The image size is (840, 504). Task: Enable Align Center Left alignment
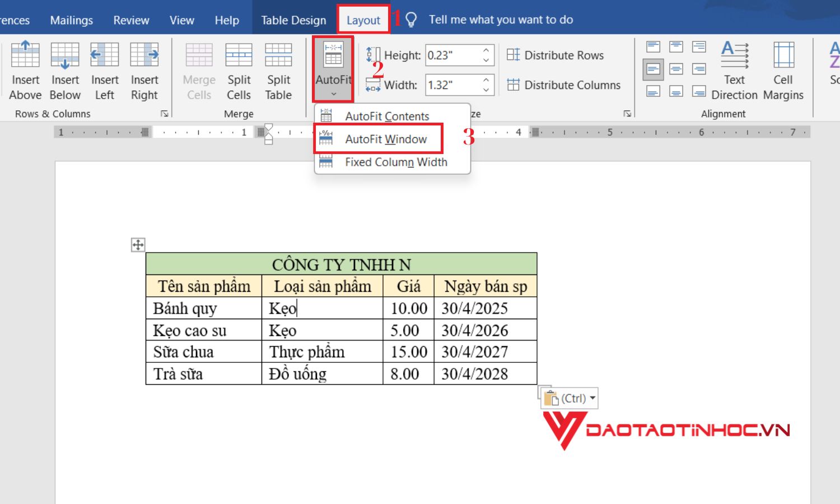click(x=653, y=69)
